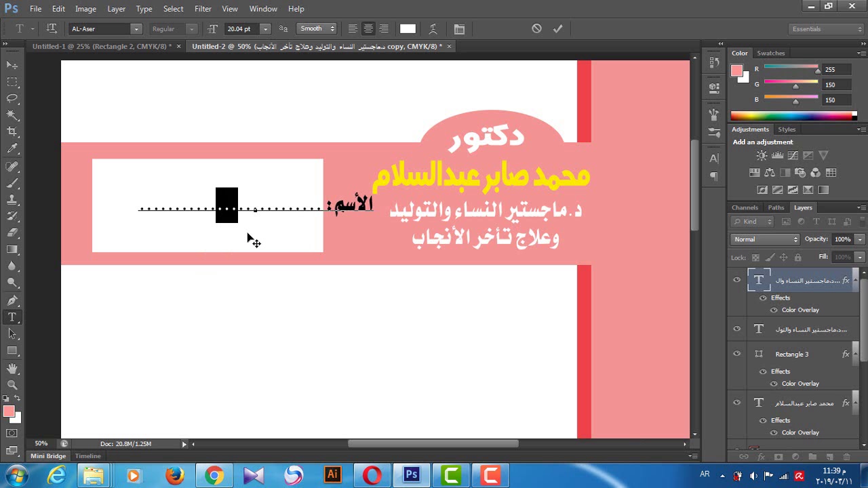Select the Gradient tool
The image size is (868, 488).
(12, 249)
